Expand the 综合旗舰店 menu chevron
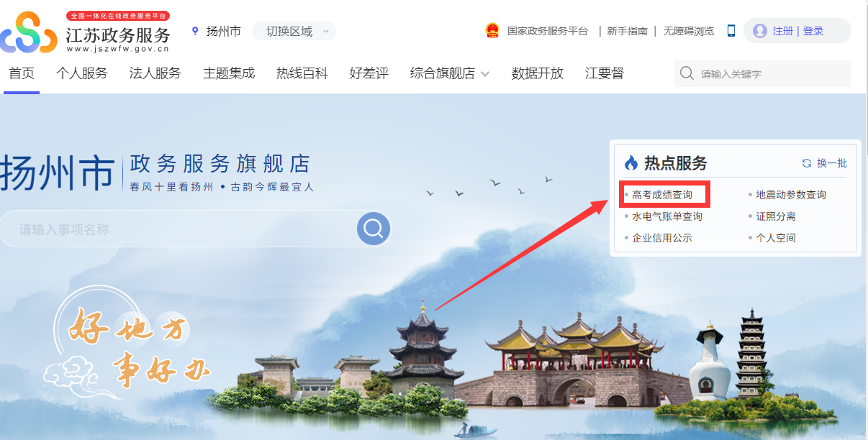This screenshot has height=440, width=868. click(x=485, y=74)
